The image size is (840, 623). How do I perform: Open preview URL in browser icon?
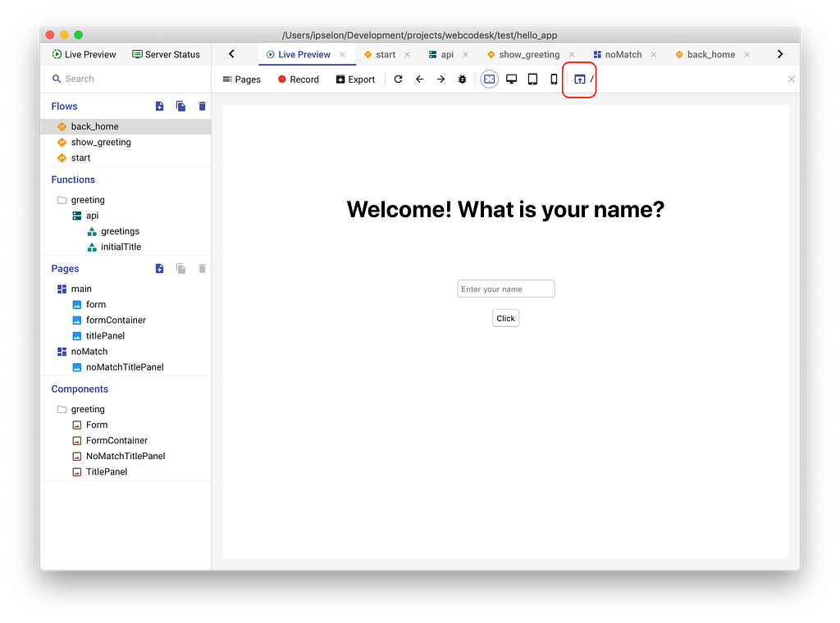pyautogui.click(x=580, y=80)
